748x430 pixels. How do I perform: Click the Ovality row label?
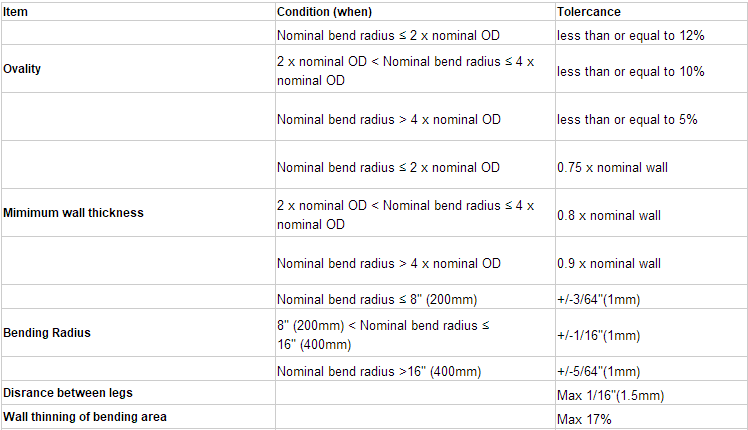coord(22,69)
